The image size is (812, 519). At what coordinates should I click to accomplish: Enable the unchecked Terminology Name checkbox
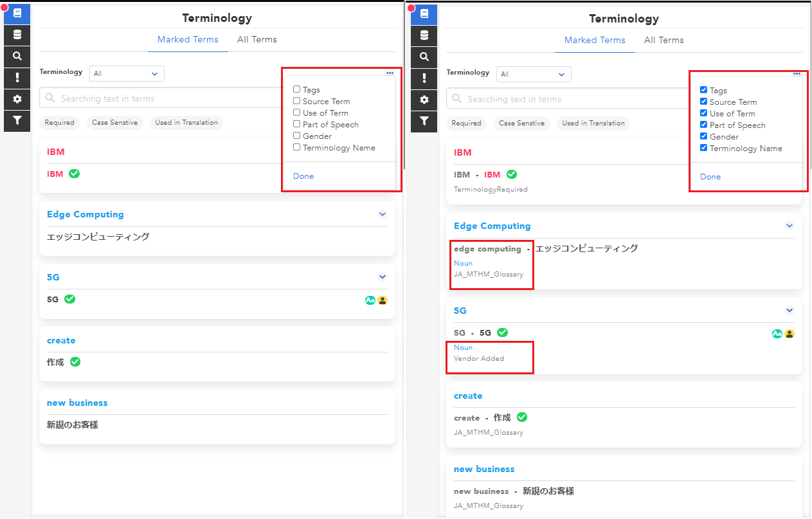click(297, 147)
